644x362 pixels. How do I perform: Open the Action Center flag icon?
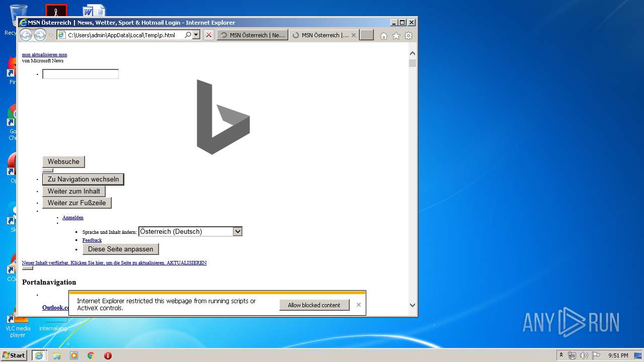pyautogui.click(x=596, y=355)
